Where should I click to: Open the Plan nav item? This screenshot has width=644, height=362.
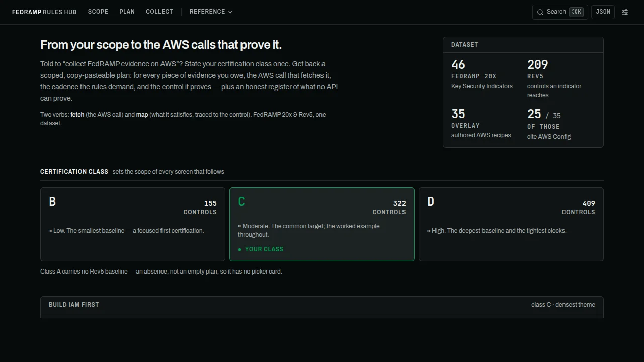127,12
